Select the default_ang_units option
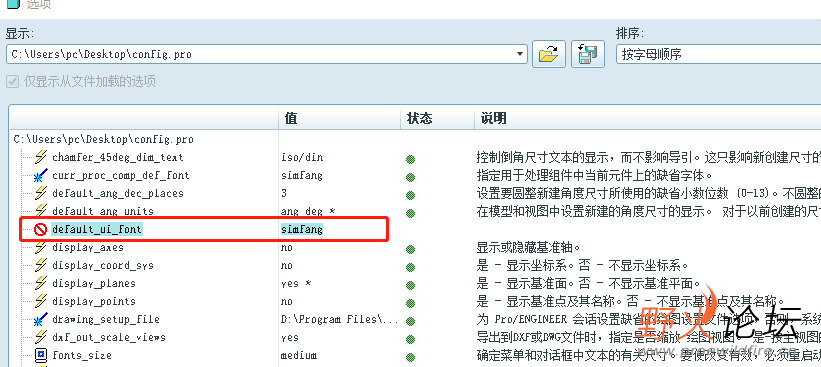 [103, 211]
